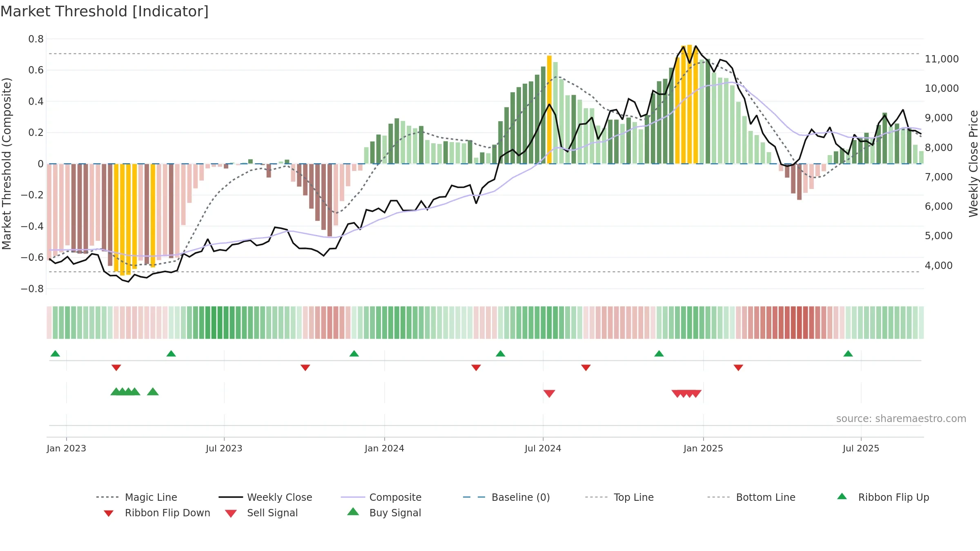The height and width of the screenshot is (551, 980).
Task: Hide the Composite series via legend
Action: [381, 497]
